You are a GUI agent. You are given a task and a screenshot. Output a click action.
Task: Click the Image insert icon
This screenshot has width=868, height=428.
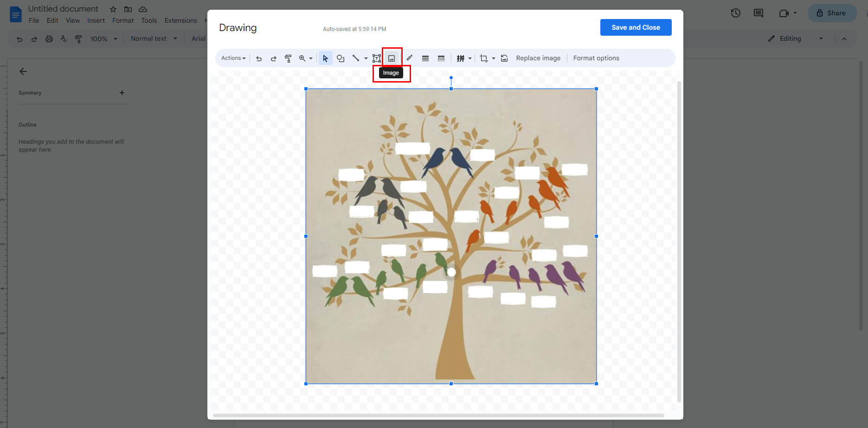tap(392, 58)
